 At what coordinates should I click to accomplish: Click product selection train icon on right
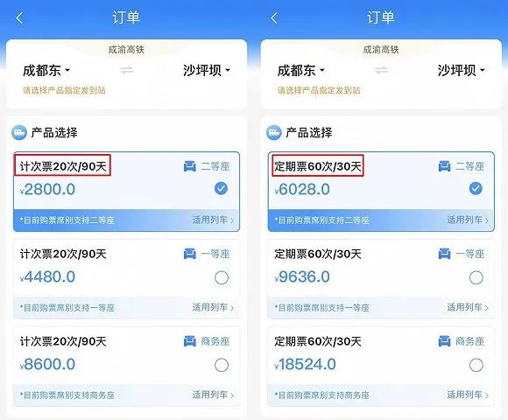[x=274, y=133]
